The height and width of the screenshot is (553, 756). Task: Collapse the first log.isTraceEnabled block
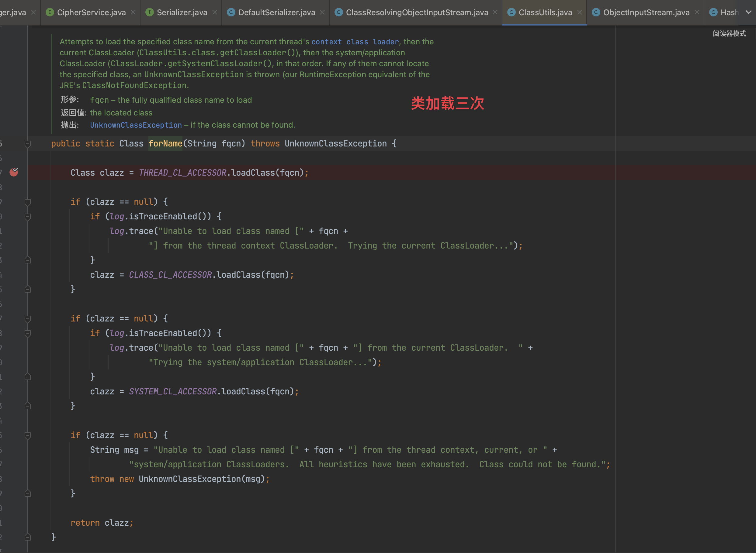pyautogui.click(x=28, y=217)
